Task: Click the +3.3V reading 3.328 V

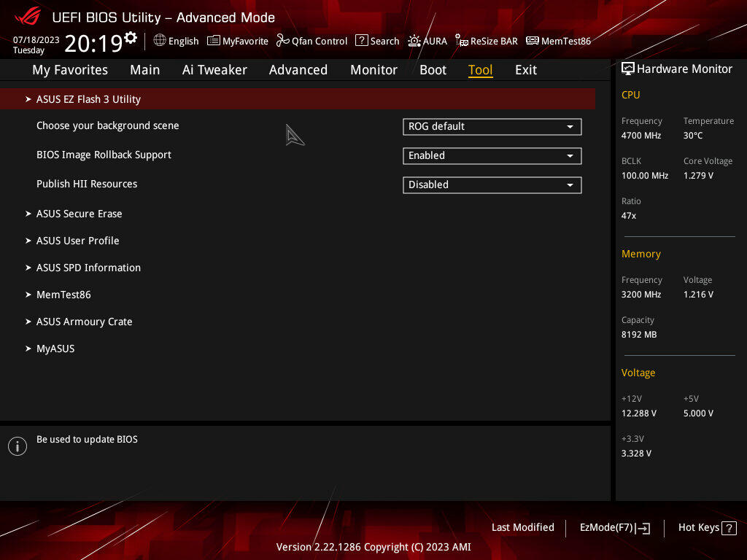Action: point(636,454)
